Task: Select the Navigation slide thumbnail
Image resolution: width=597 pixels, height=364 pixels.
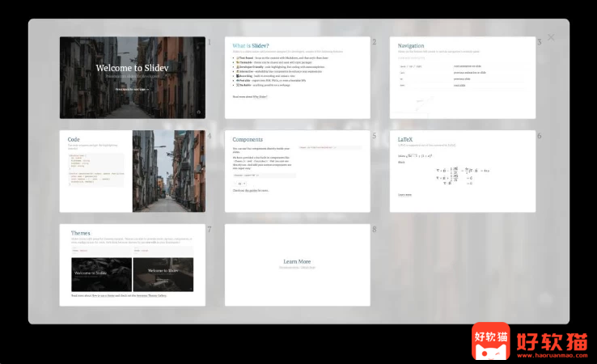Action: click(x=463, y=78)
